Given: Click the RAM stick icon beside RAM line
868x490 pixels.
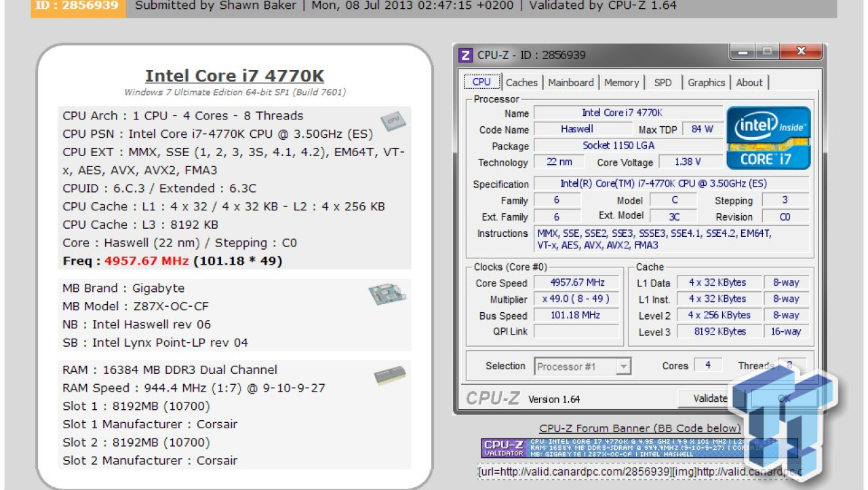Looking at the screenshot, I should coord(390,376).
